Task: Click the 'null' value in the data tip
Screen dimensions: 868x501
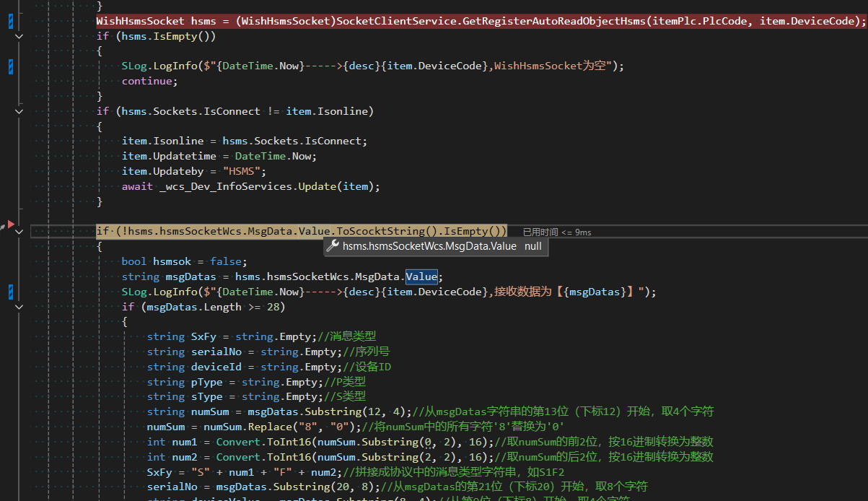Action: click(533, 246)
